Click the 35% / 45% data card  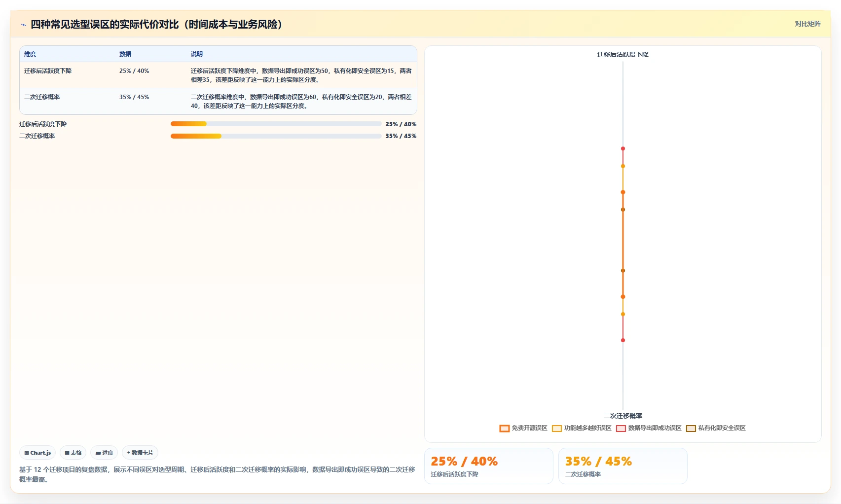[622, 466]
